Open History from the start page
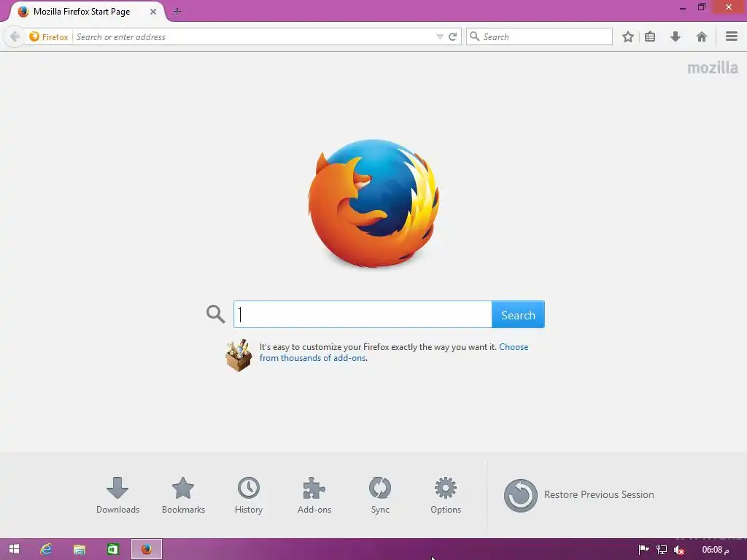 click(x=249, y=495)
